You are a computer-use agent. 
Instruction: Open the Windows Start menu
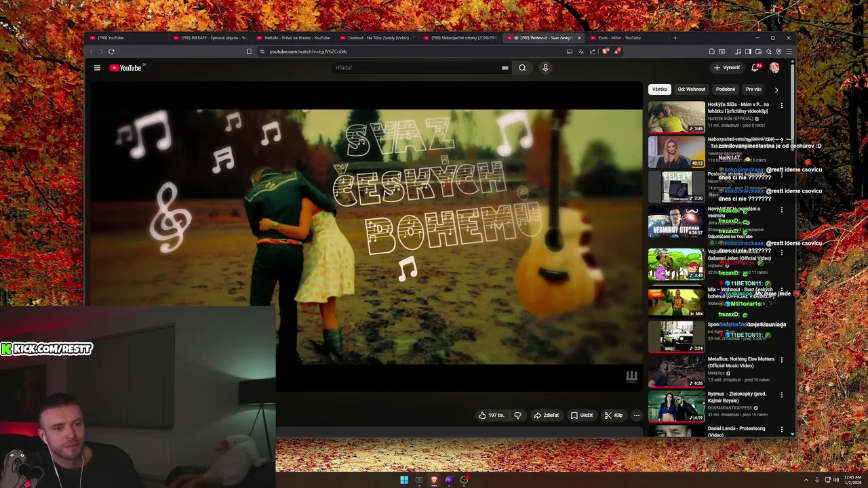pos(404,480)
